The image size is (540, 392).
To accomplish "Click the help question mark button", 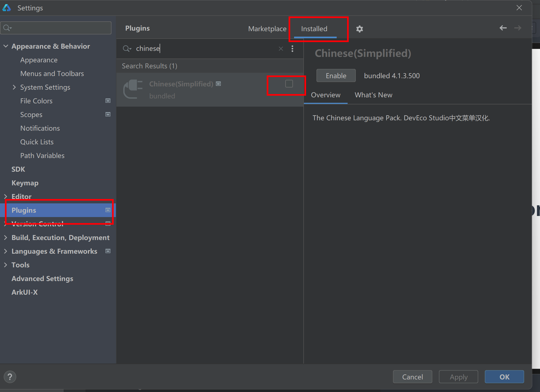I will [10, 377].
